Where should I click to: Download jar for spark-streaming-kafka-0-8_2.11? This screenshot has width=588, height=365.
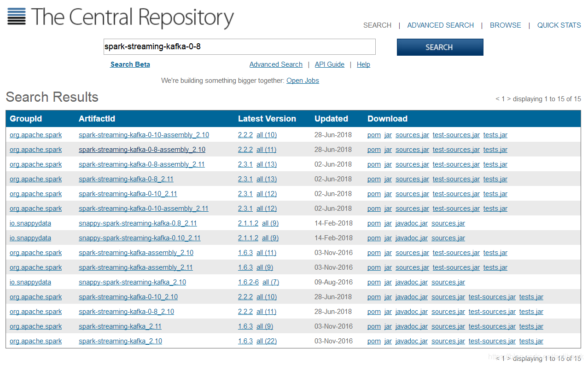[x=388, y=179]
